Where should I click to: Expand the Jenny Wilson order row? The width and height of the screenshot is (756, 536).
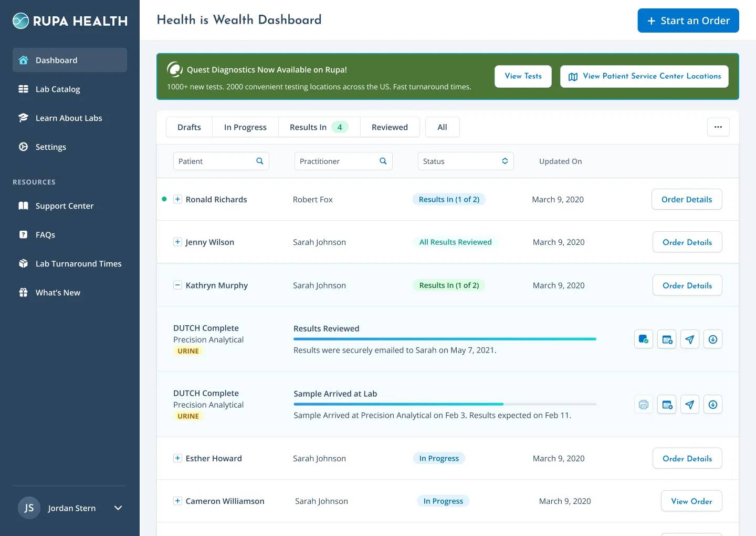point(177,242)
